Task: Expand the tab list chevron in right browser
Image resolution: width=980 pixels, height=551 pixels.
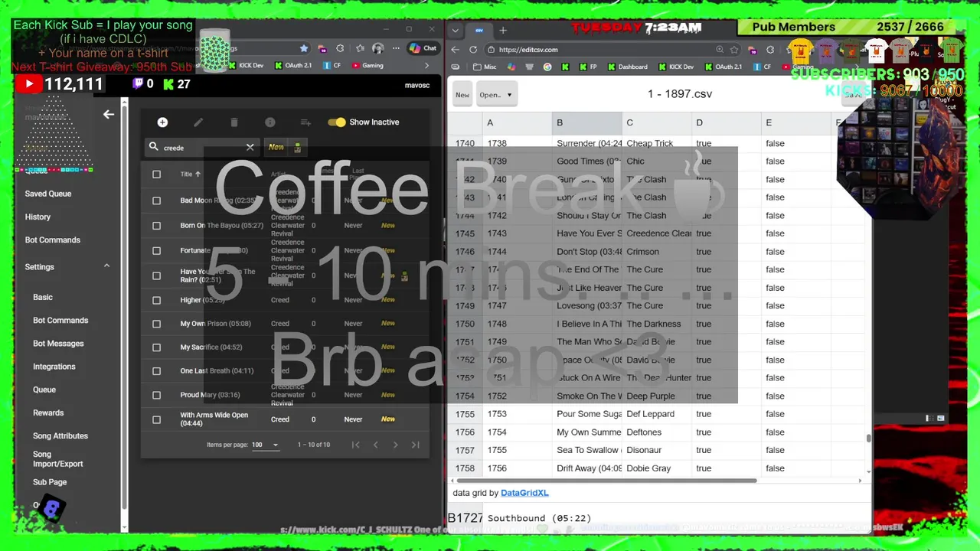Action: point(456,31)
